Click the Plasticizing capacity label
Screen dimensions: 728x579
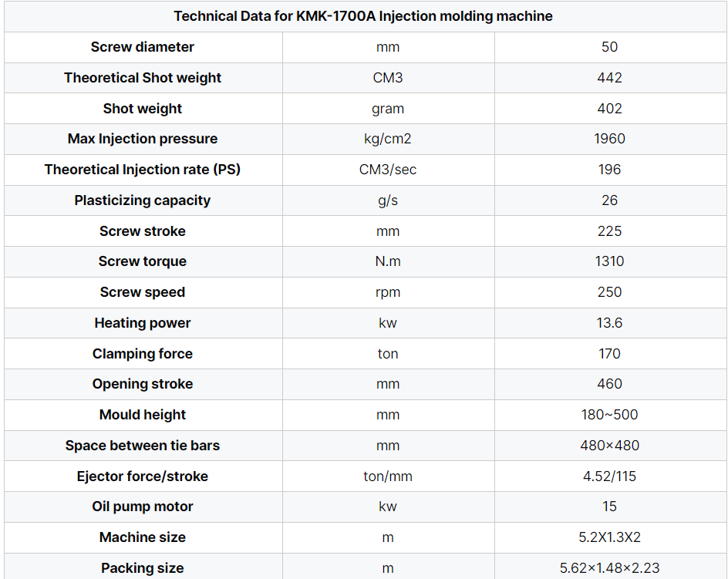(143, 200)
